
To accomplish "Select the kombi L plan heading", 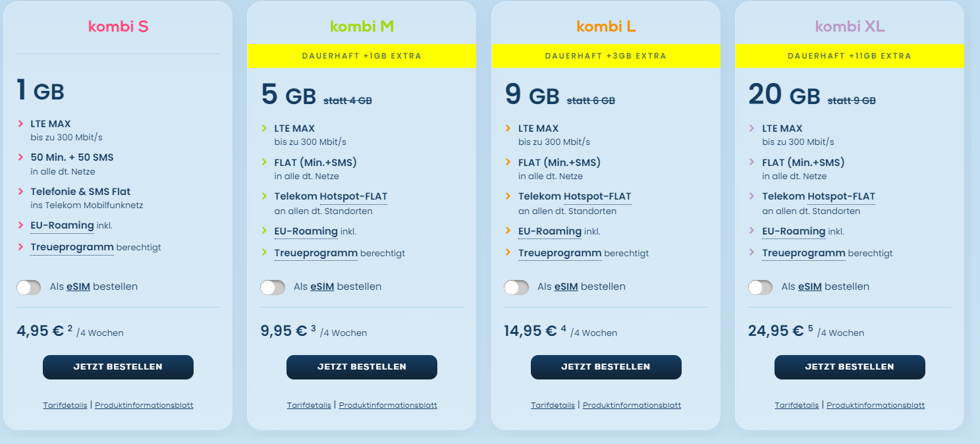I will coord(606,27).
